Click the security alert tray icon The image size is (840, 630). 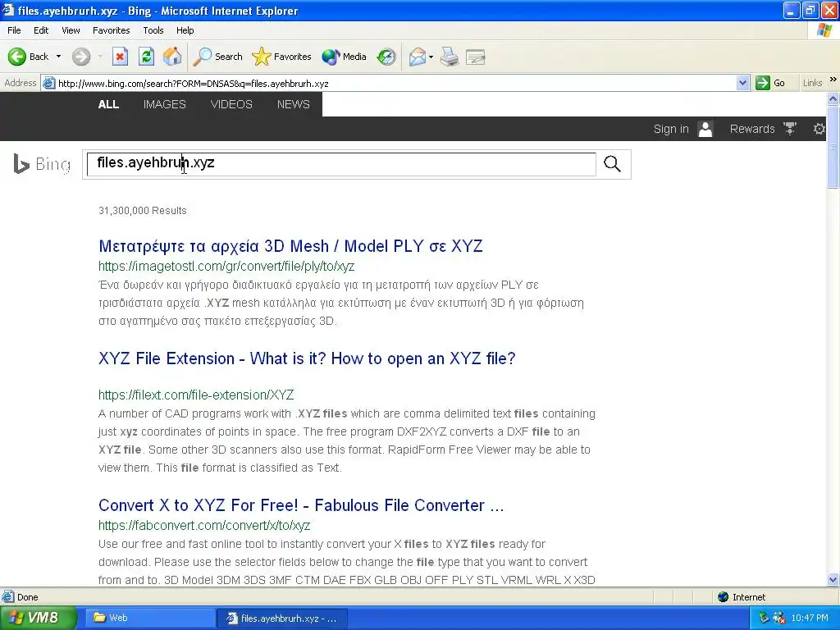click(x=779, y=618)
